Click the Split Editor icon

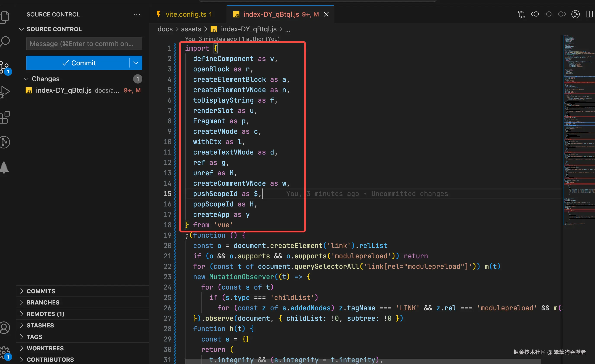click(x=589, y=14)
